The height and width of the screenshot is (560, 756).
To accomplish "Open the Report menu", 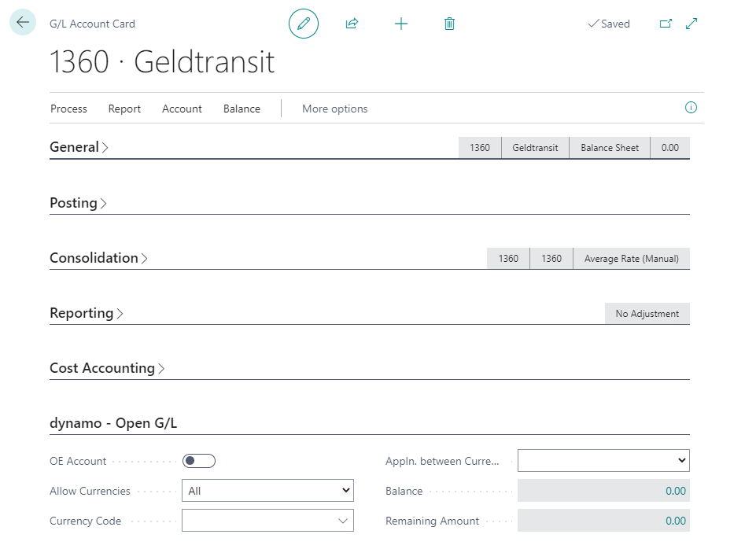I will click(124, 109).
